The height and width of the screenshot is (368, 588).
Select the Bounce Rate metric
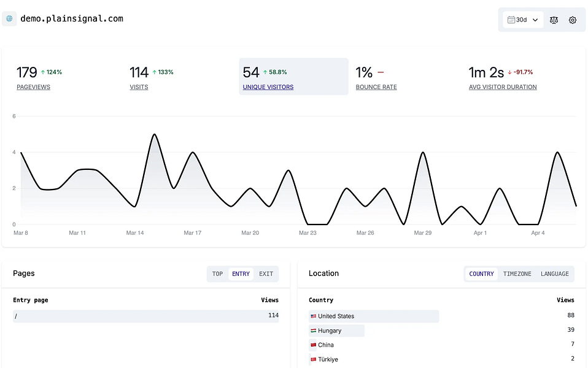pos(376,87)
